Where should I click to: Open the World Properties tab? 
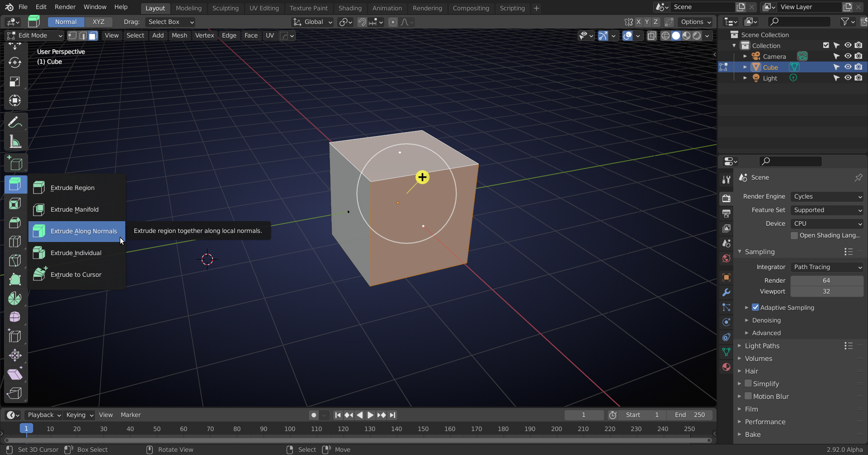[x=726, y=258]
